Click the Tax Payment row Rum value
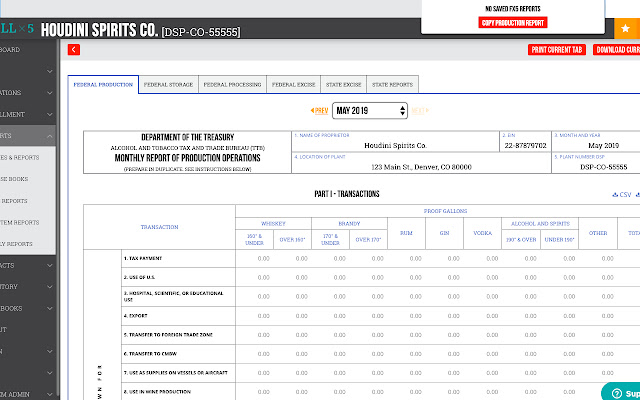Image resolution: width=640 pixels, height=400 pixels. tap(416, 258)
